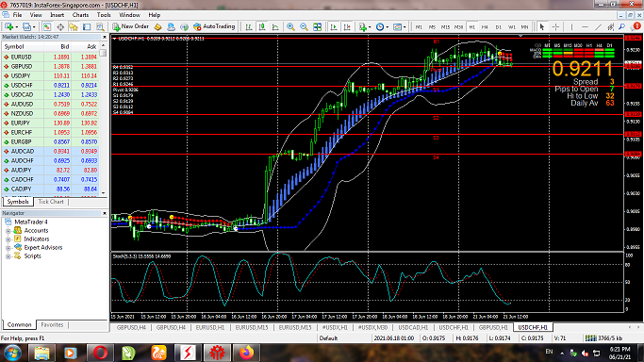Open the Indicators list dropdown
The image size is (644, 362).
(364, 26)
